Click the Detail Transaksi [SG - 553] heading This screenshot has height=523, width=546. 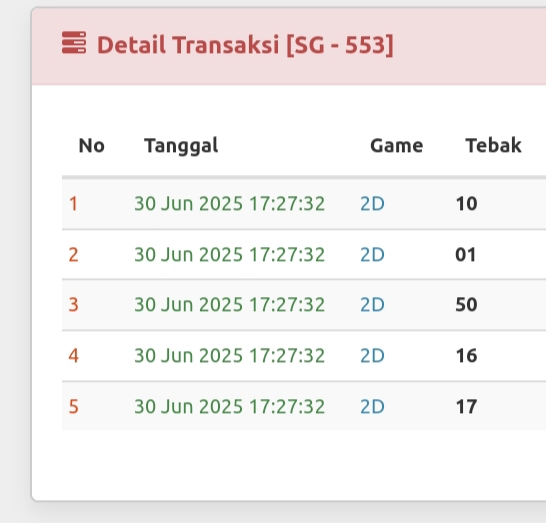point(245,45)
